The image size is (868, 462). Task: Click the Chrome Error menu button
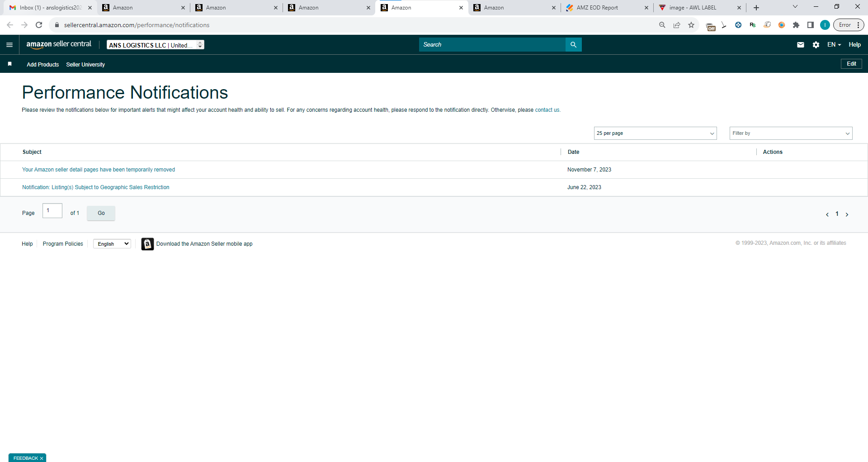point(849,25)
